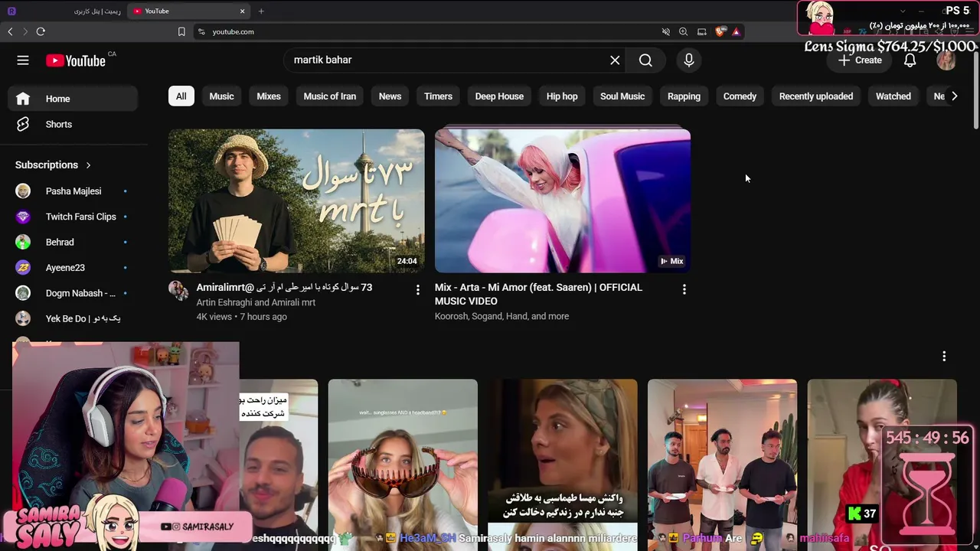Viewport: 980px width, 551px height.
Task: Run search with the magnifier button
Action: pos(645,60)
